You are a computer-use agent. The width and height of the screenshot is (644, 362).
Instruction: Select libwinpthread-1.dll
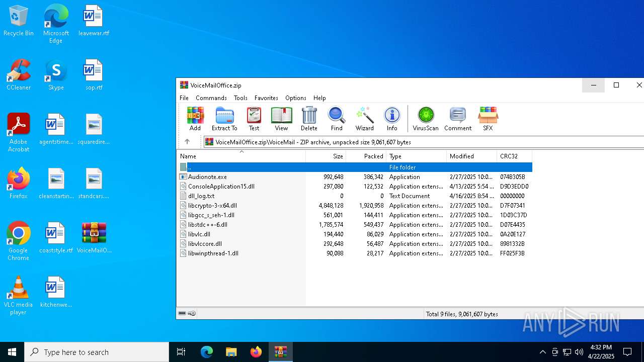355,253
